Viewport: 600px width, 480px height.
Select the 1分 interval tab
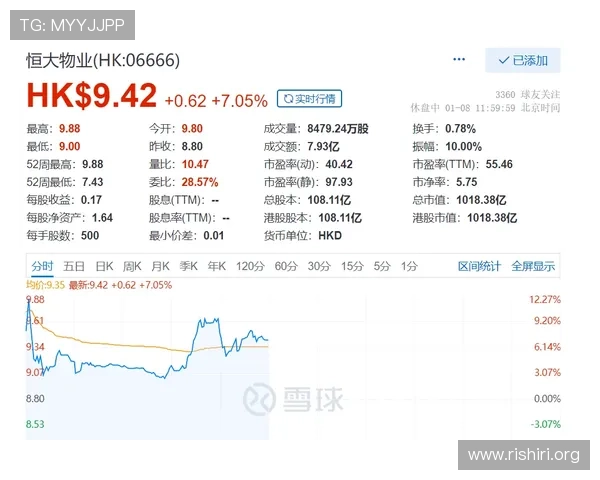[x=409, y=266]
